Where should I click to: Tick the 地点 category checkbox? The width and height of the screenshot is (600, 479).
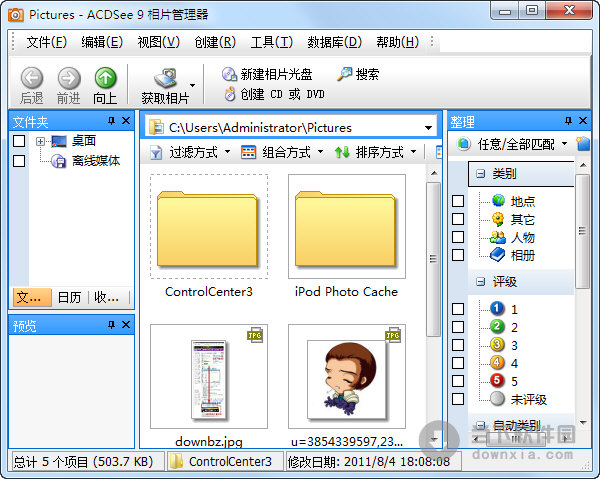[x=458, y=201]
